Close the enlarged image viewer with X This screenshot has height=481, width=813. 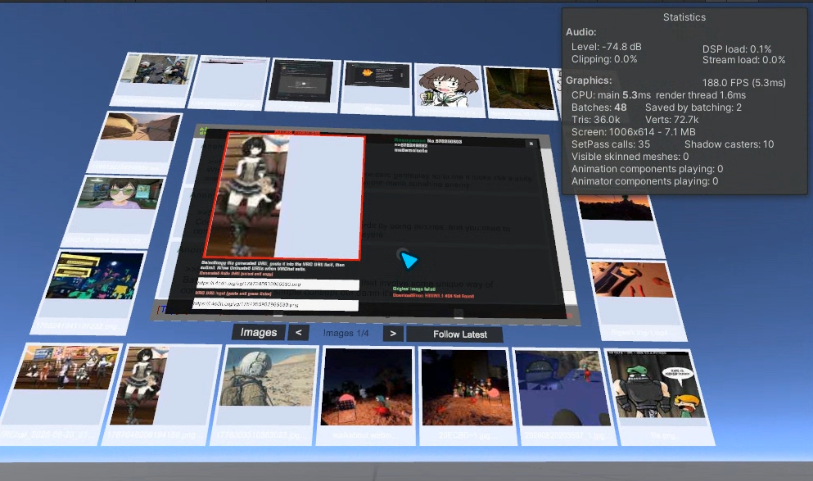531,144
